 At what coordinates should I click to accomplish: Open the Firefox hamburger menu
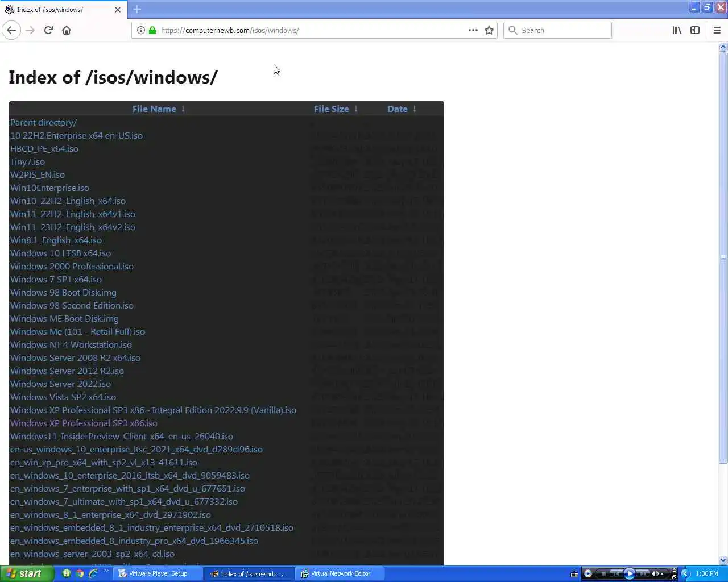(x=717, y=30)
